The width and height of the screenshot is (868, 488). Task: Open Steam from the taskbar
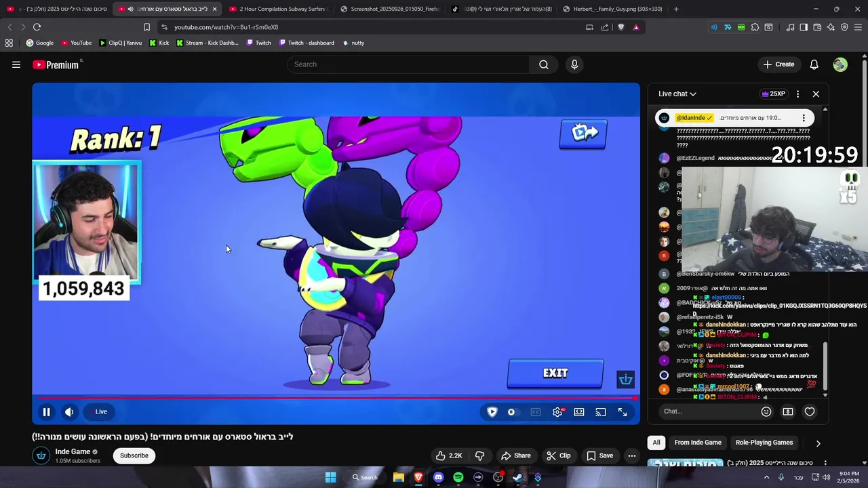[x=518, y=477]
